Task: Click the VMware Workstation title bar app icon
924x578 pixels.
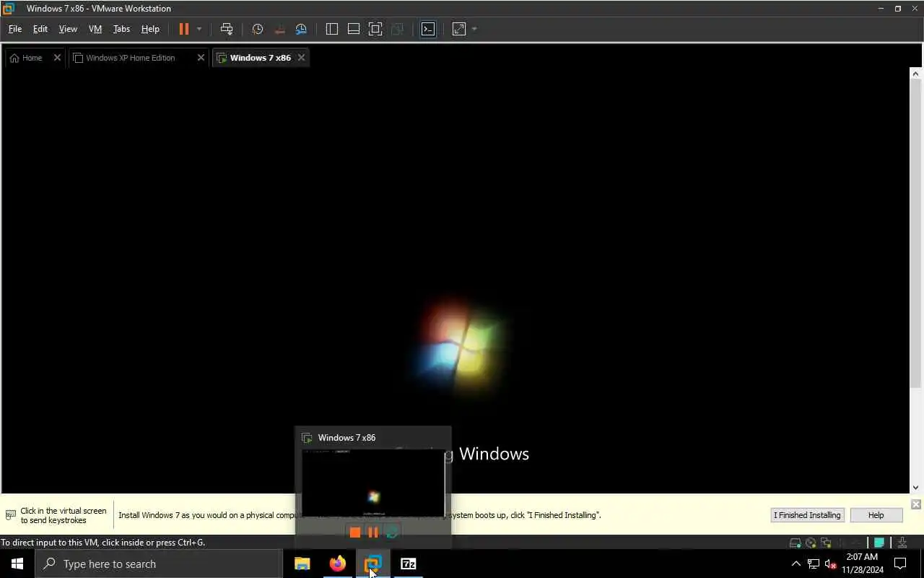Action: (x=9, y=9)
